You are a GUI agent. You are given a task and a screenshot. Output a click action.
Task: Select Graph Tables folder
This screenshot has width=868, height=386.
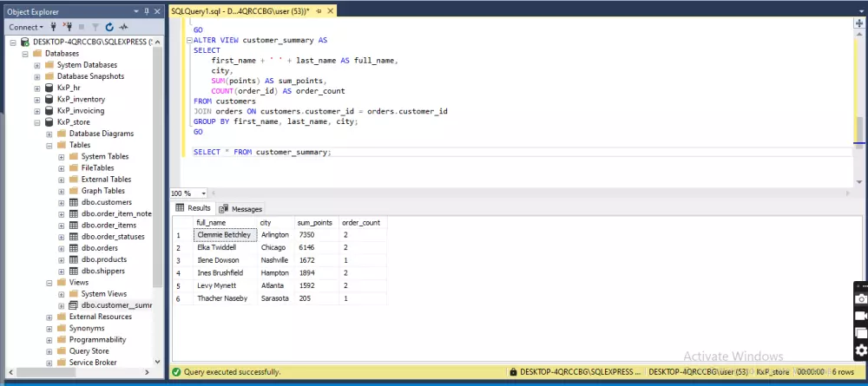pyautogui.click(x=103, y=191)
